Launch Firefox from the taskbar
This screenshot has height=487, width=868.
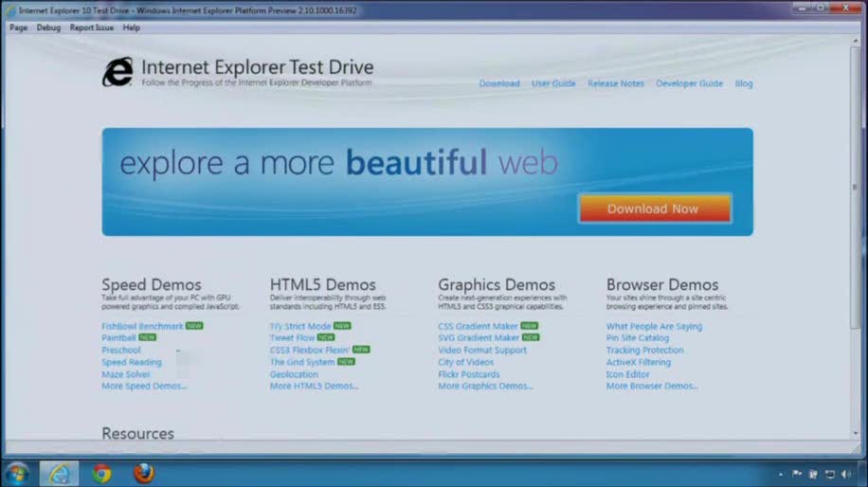point(144,474)
